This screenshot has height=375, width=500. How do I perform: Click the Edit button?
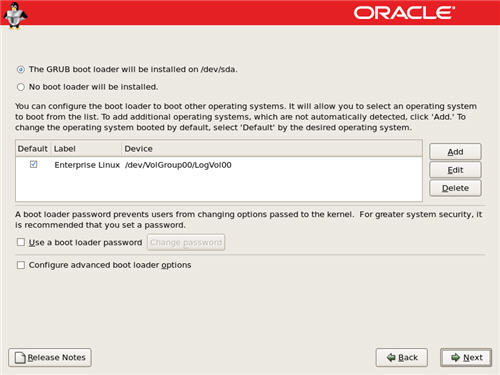click(x=455, y=170)
